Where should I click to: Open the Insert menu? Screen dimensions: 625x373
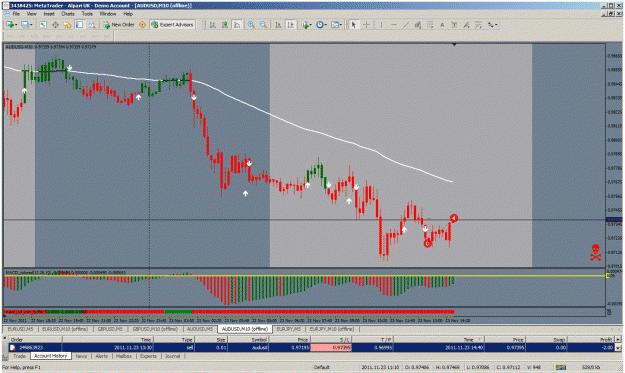[x=49, y=14]
